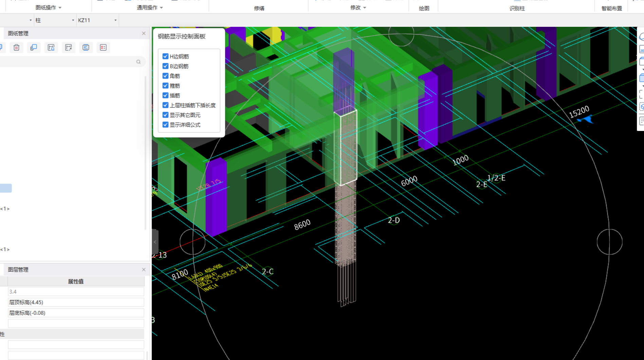Click the 8600 dimension text
This screenshot has width=644, height=360.
click(x=302, y=224)
